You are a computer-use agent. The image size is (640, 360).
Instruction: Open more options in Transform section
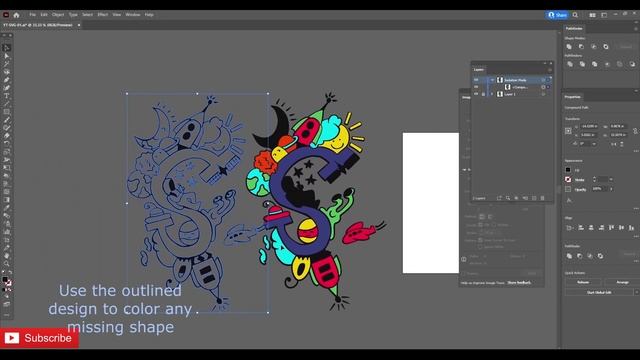pyautogui.click(x=636, y=151)
